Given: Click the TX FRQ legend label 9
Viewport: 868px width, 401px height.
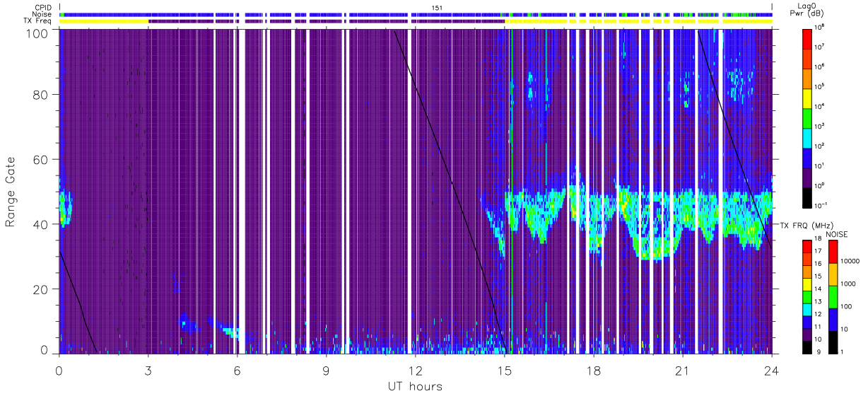Looking at the screenshot, I should pos(817,351).
